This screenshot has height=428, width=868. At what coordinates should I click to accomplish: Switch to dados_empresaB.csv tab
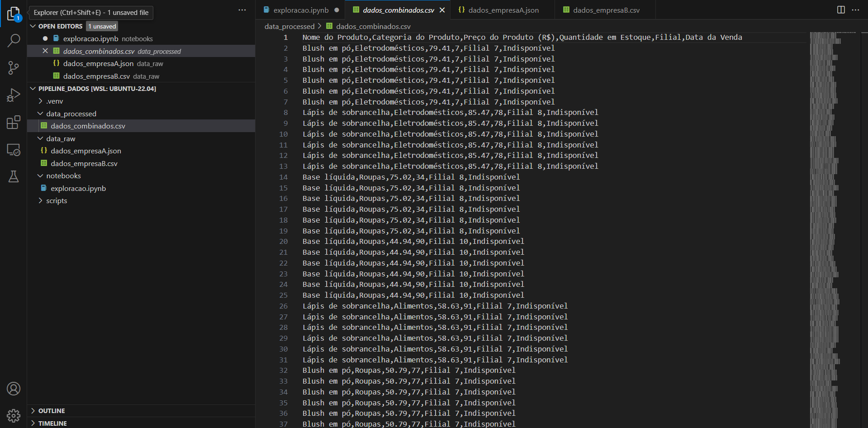click(x=606, y=10)
